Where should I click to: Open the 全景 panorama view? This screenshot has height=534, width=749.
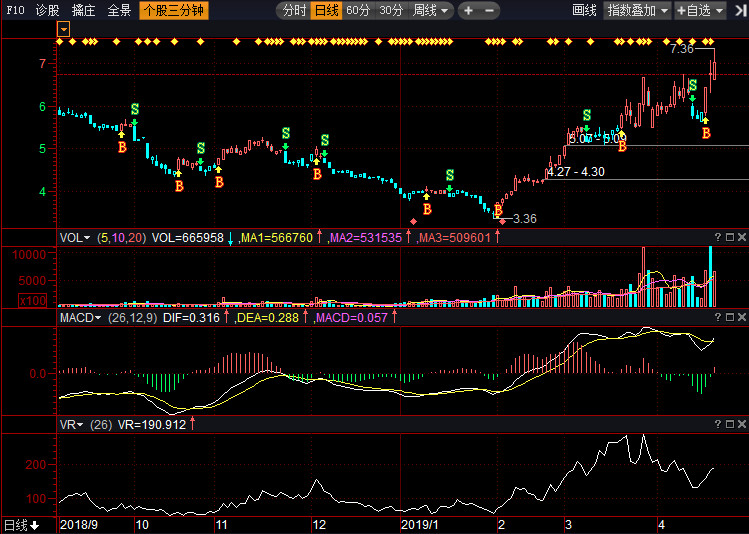coord(119,11)
